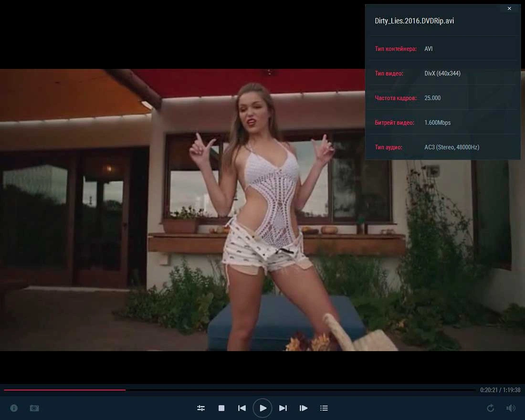525x420 pixels.
Task: Toggle repeat with the loop icon
Action: click(491, 408)
